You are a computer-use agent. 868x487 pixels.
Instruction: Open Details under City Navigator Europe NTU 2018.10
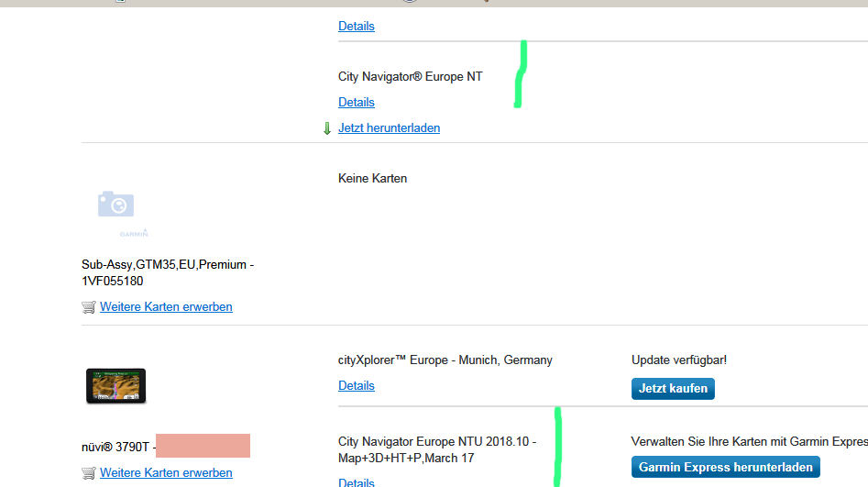(x=356, y=482)
